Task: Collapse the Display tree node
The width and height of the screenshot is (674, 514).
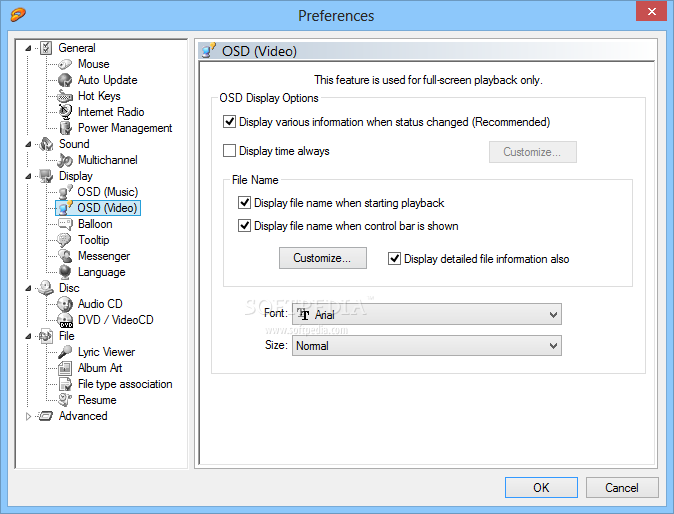Action: click(x=28, y=176)
